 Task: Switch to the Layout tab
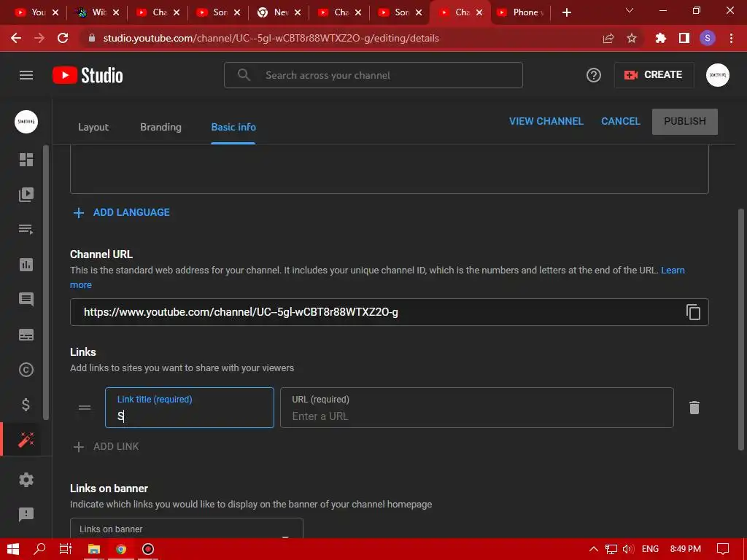pos(93,127)
